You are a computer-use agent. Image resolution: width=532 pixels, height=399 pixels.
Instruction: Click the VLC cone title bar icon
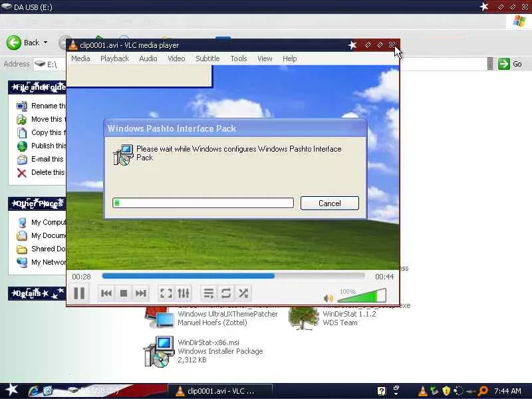pyautogui.click(x=73, y=45)
